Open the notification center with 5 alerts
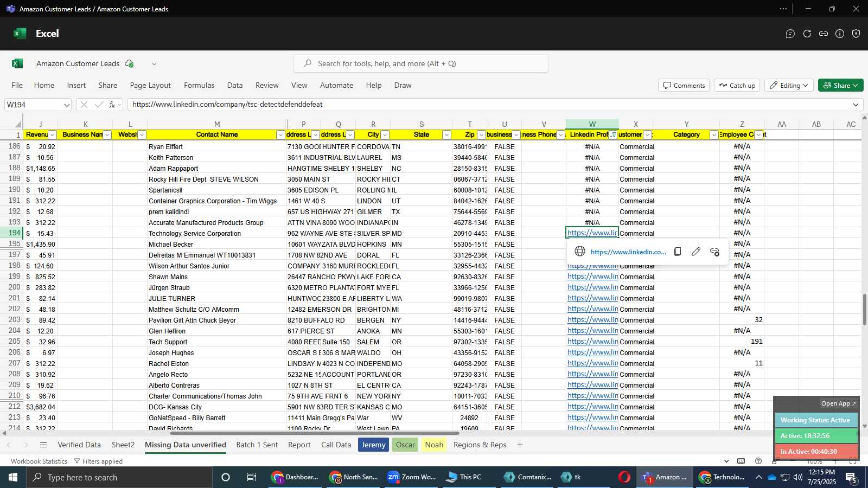The image size is (868, 488). click(x=851, y=478)
